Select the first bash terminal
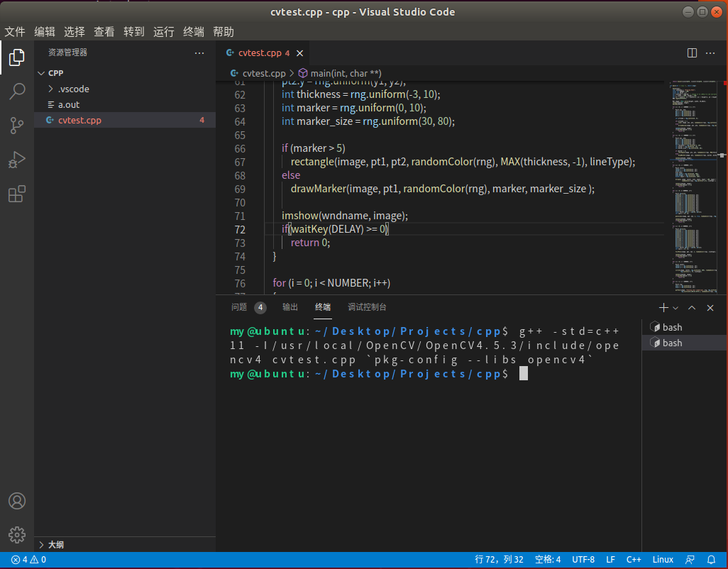The width and height of the screenshot is (728, 569). coord(684,327)
